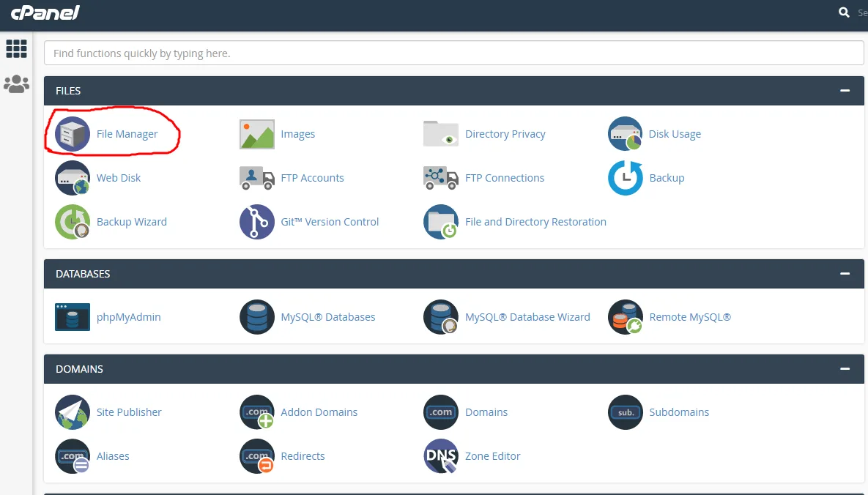Open the Addon Domains icon
Viewport: 868px width, 495px height.
(257, 412)
